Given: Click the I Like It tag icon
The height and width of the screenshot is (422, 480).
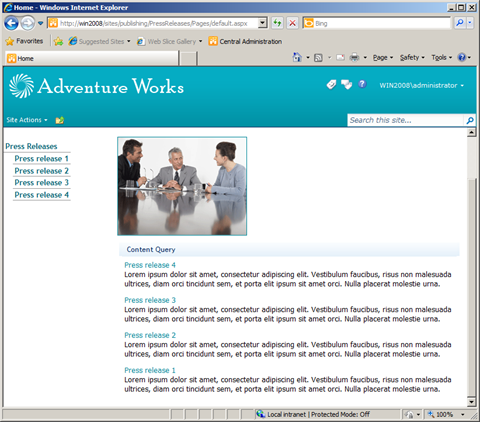Looking at the screenshot, I should click(x=331, y=85).
